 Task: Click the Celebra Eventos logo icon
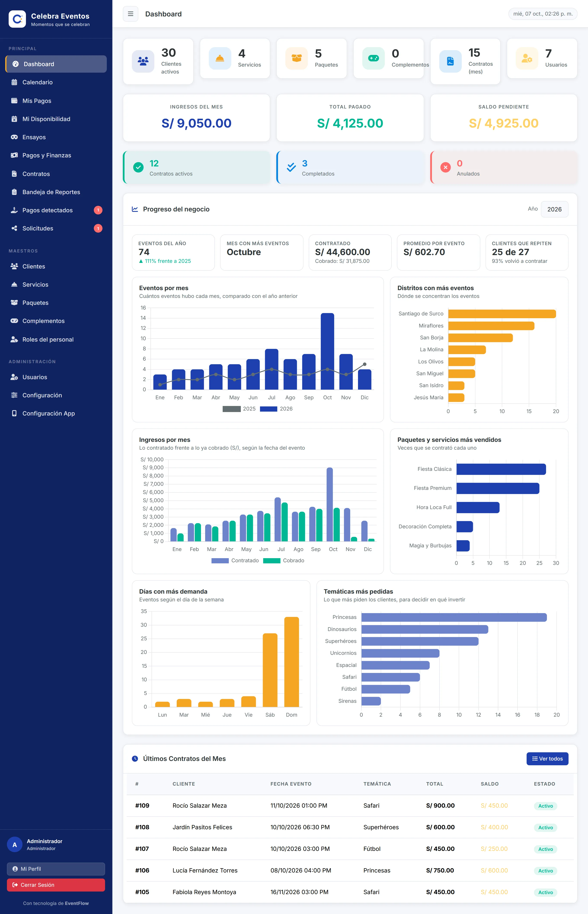pos(17,19)
